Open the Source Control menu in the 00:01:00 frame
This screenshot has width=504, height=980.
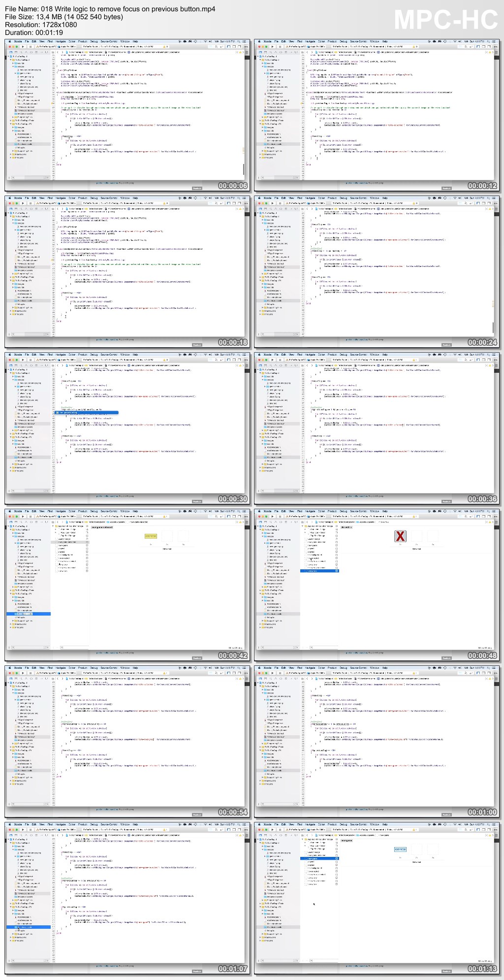pos(358,668)
